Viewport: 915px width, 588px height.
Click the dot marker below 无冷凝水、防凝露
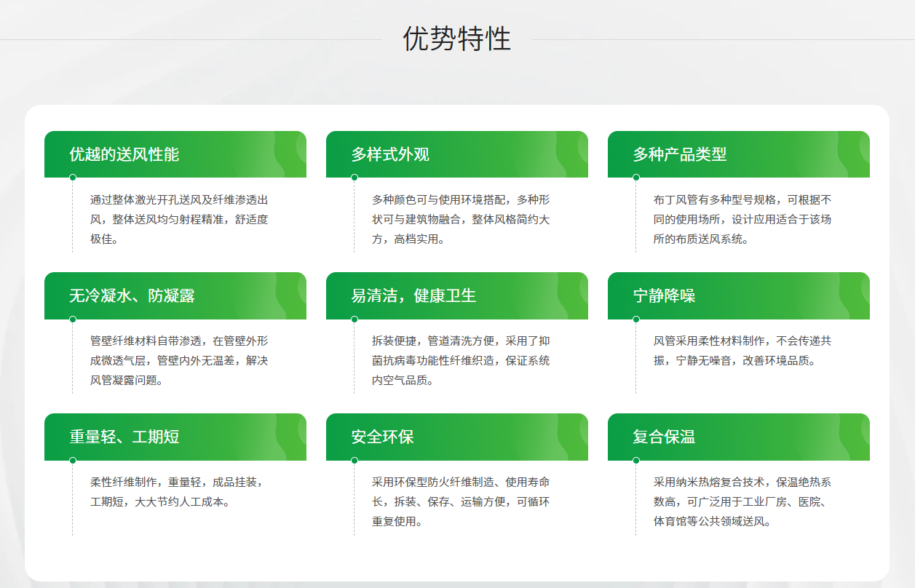point(73,319)
